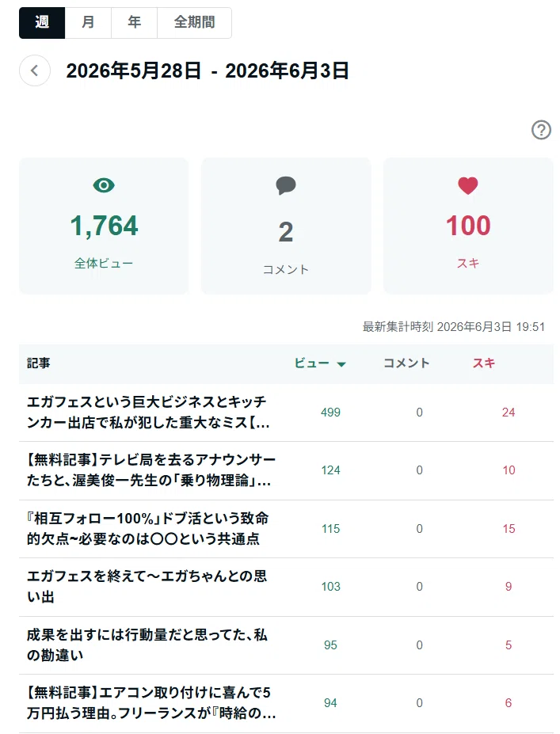Viewport: 560px width, 734px height.
Task: Click the date range heading 2026年5月28日 - 2026年6月3日
Action: (208, 70)
